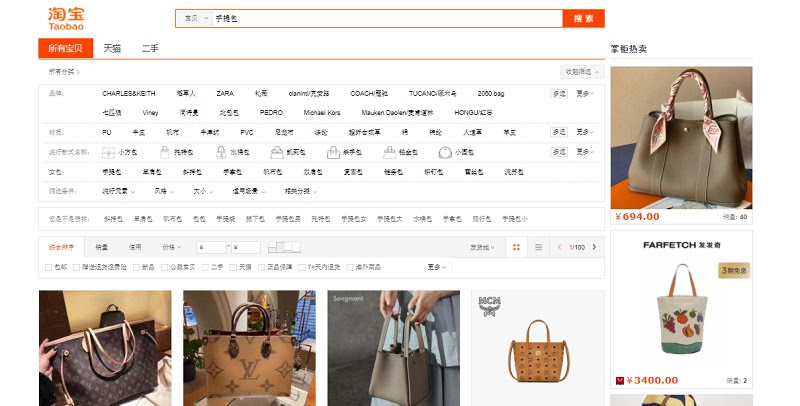800x406 pixels.
Task: Switch to the 二手 tab
Action: point(150,48)
